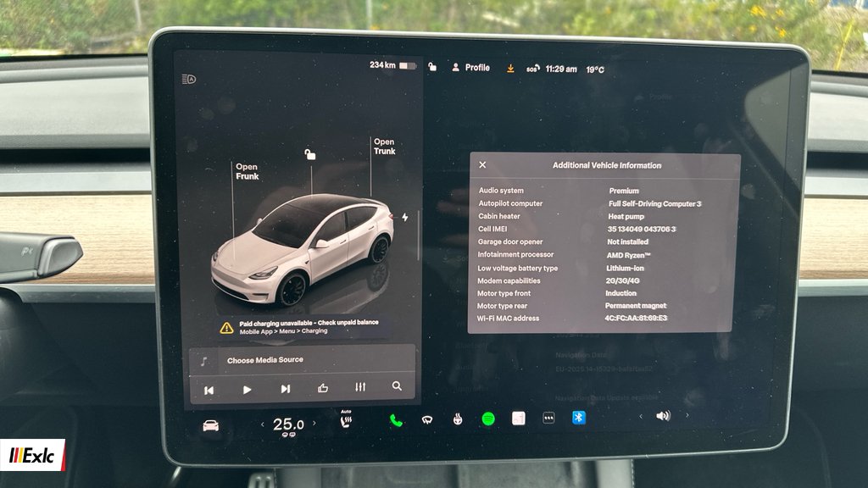Screen dimensions: 868x488
Task: Tap the software download arrow icon
Action: [x=510, y=68]
